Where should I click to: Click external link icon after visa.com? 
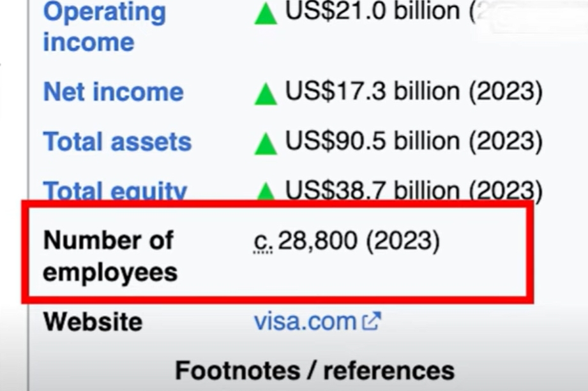[x=372, y=321]
